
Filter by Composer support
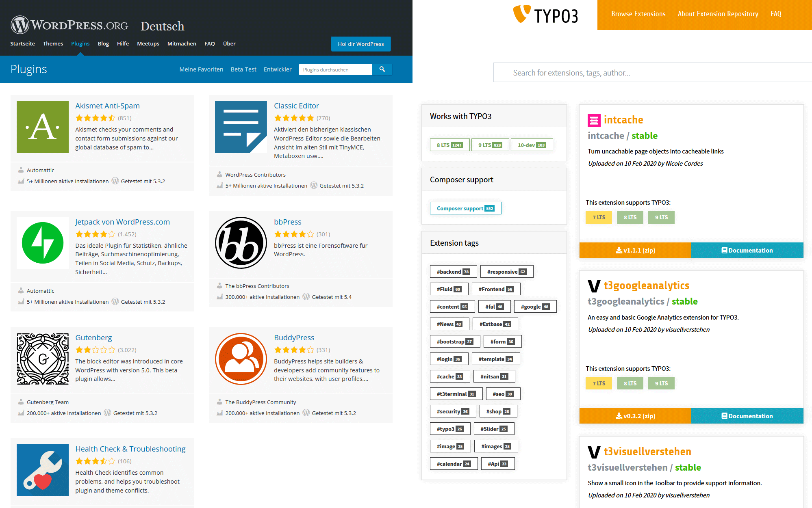[465, 208]
